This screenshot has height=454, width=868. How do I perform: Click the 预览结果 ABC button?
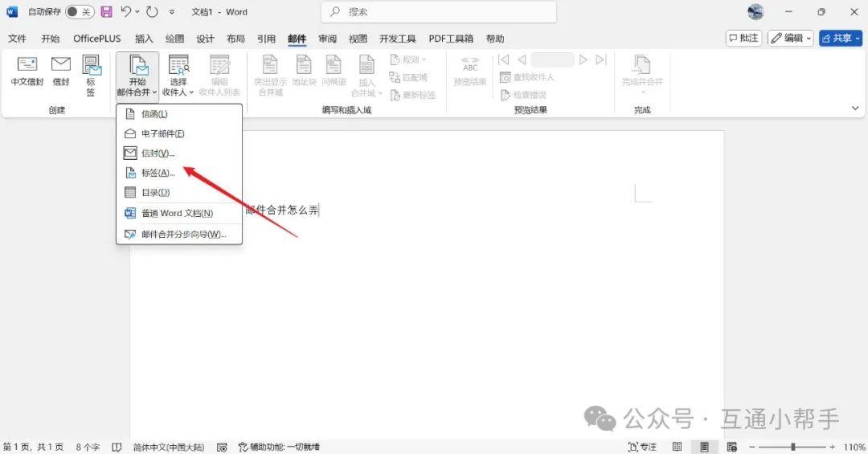[470, 72]
